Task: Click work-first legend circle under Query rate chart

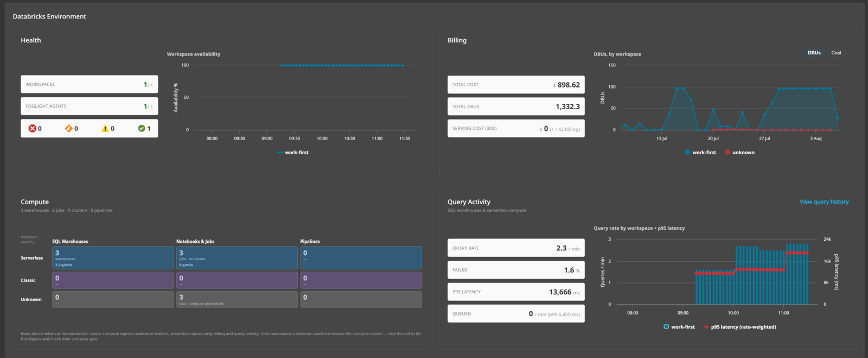Action: pos(666,327)
